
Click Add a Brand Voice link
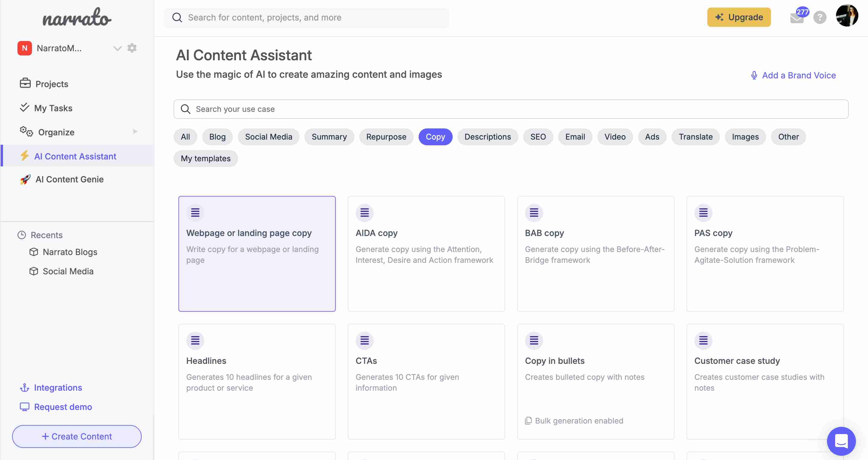(799, 75)
